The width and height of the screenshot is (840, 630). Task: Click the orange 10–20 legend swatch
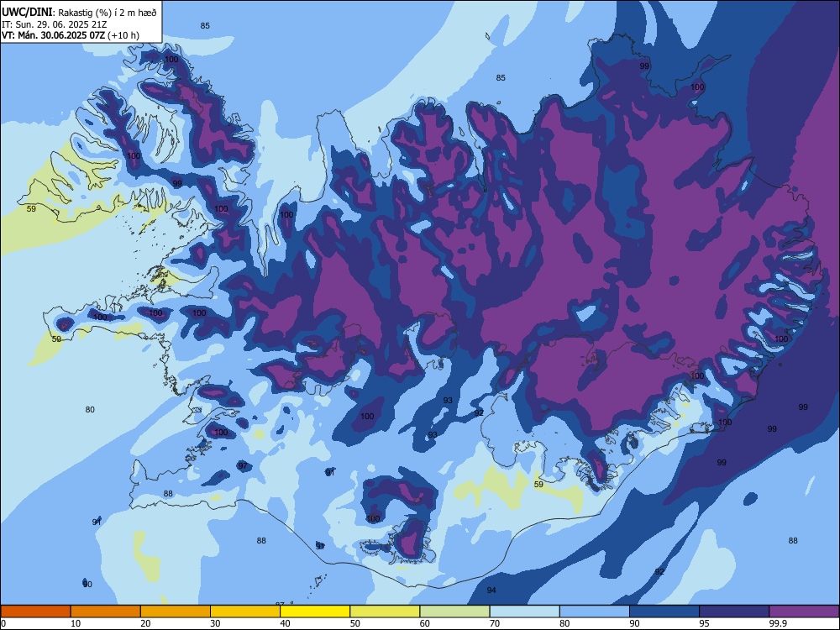106,612
